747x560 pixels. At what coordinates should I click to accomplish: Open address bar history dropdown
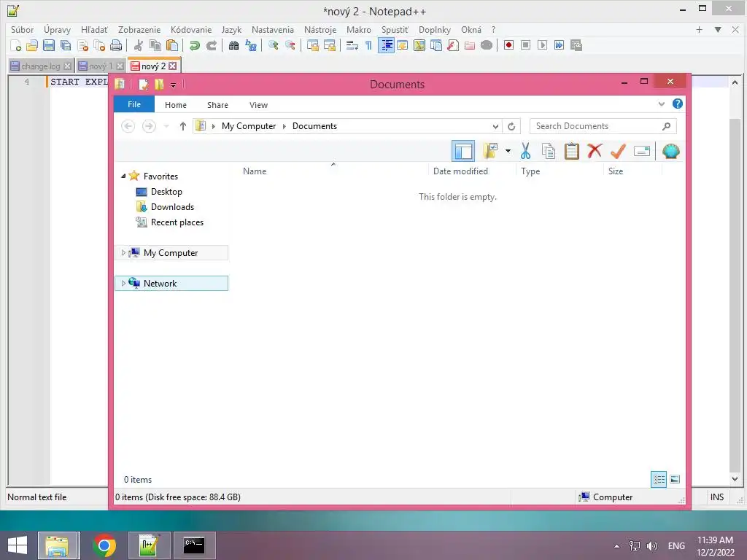(495, 126)
